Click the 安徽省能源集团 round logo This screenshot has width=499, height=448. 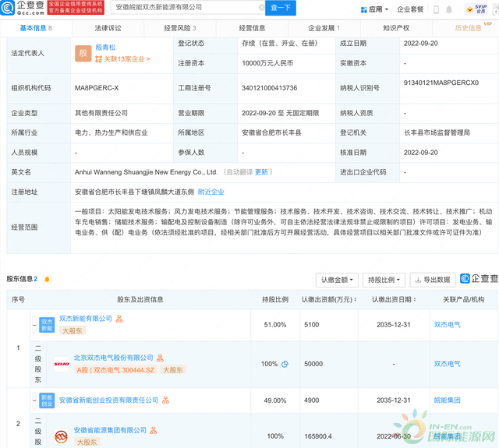pos(61,436)
